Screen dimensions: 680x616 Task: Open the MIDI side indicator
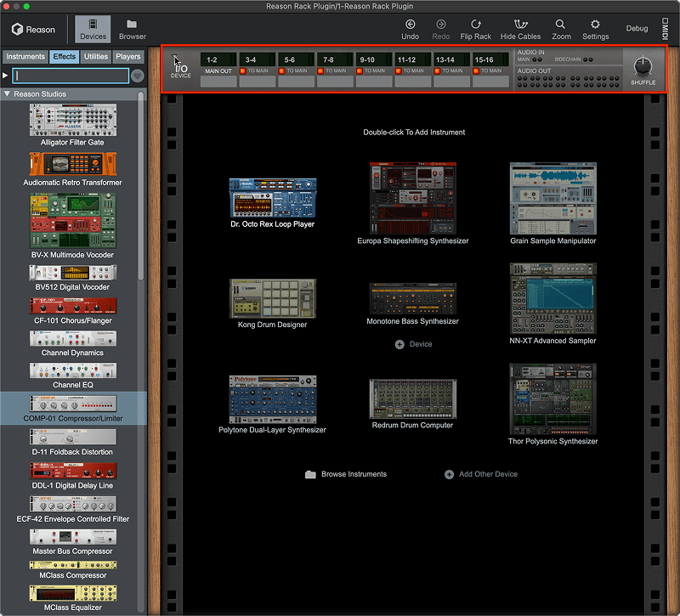[x=666, y=29]
